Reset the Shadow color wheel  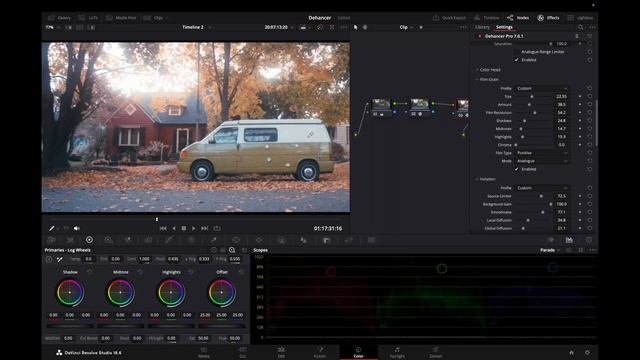(x=90, y=272)
